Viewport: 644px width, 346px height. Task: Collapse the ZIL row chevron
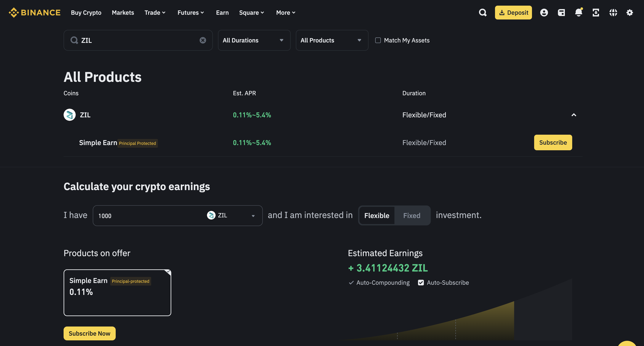(574, 115)
